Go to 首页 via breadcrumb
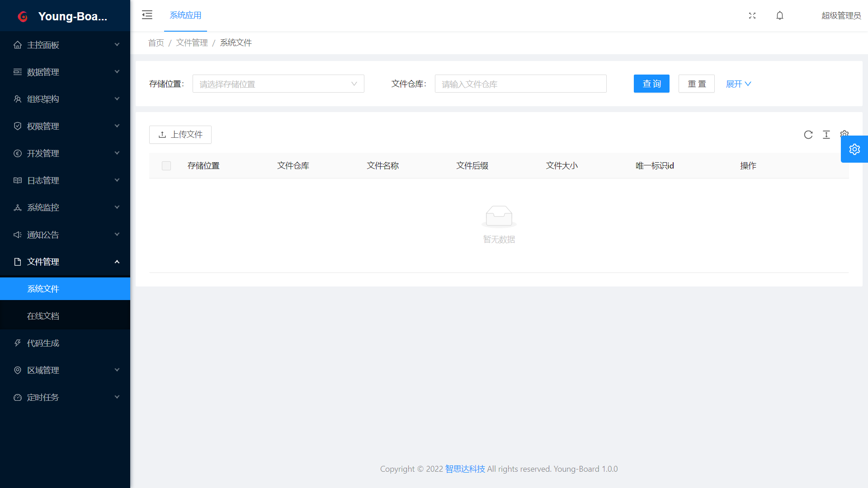Viewport: 868px width, 488px height. (156, 43)
